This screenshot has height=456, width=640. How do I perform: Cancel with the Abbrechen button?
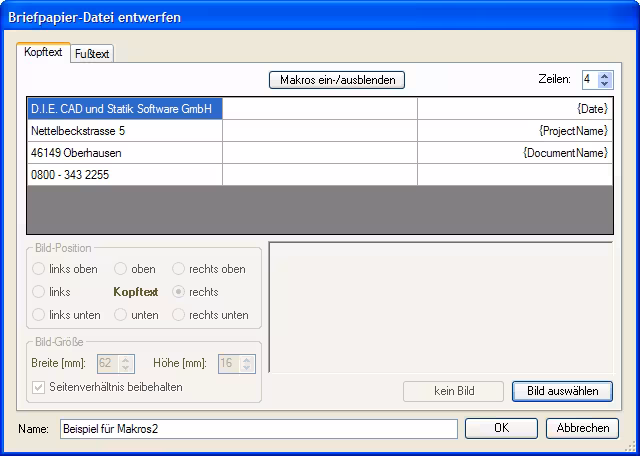pyautogui.click(x=582, y=428)
